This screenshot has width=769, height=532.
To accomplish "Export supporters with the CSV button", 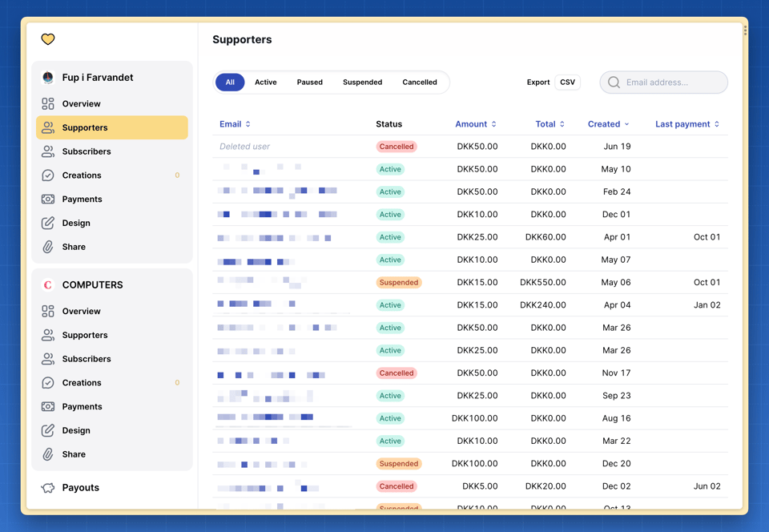I will 567,83.
